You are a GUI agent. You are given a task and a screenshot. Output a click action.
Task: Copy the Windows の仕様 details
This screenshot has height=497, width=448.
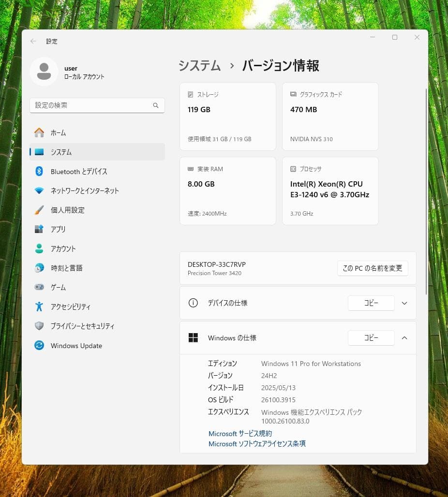[371, 338]
